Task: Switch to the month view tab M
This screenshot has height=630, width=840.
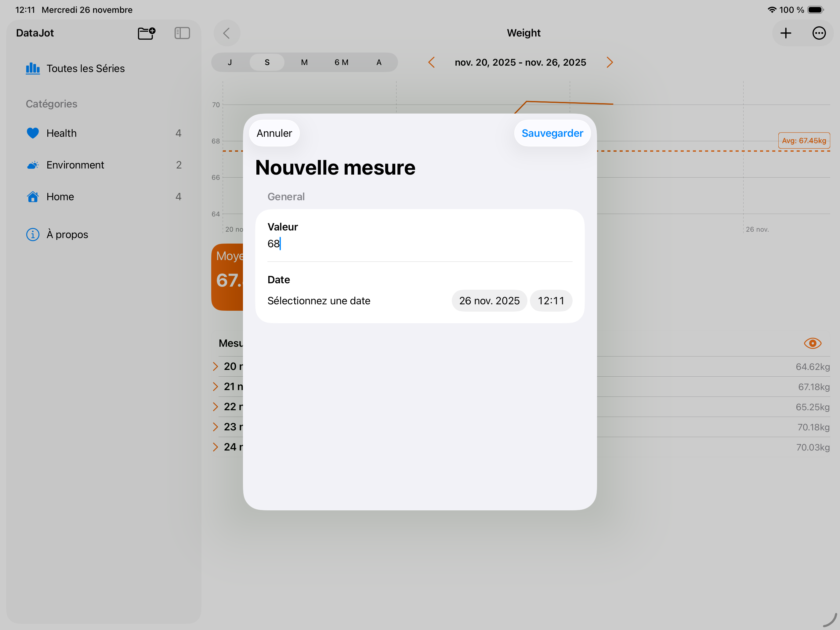Action: click(304, 62)
